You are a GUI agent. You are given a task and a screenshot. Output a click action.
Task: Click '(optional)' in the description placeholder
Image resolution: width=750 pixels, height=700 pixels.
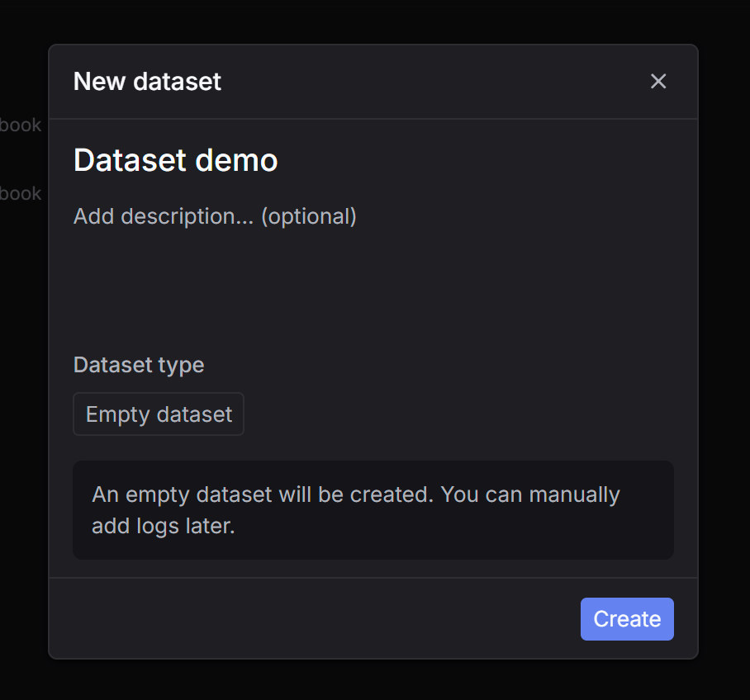309,216
